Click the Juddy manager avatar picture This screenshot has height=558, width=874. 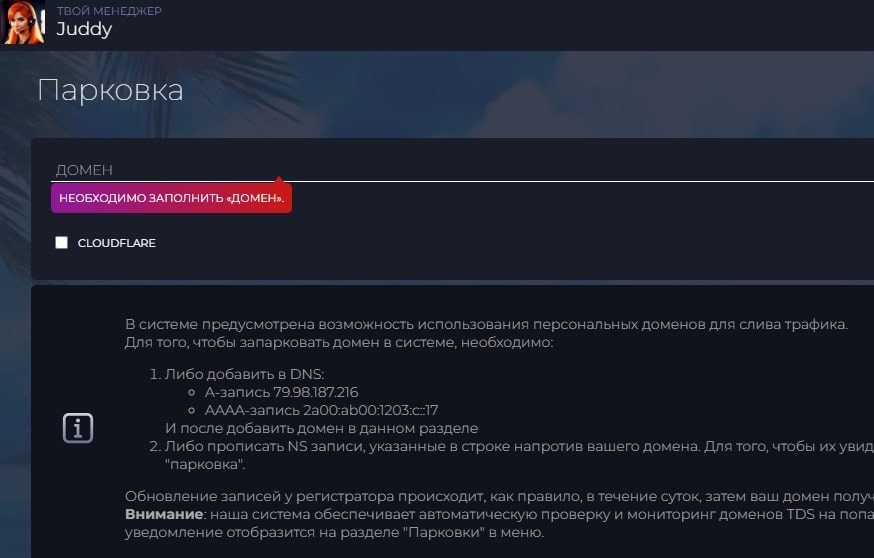24,22
